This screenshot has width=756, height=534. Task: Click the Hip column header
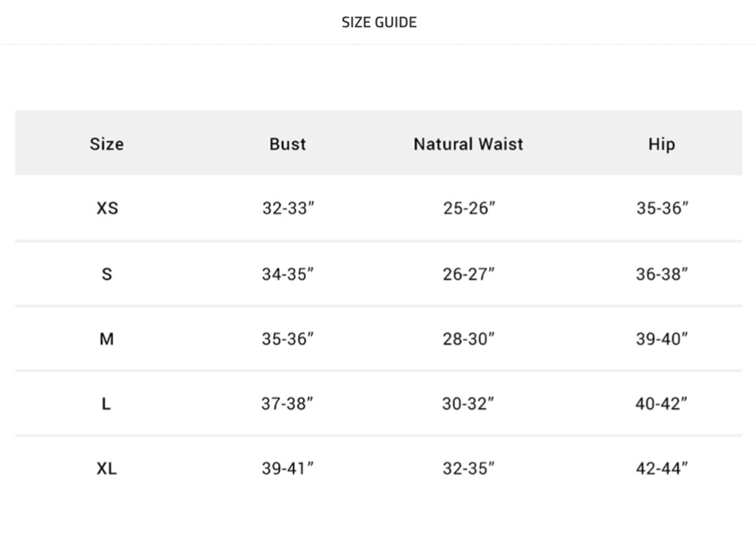[661, 144]
